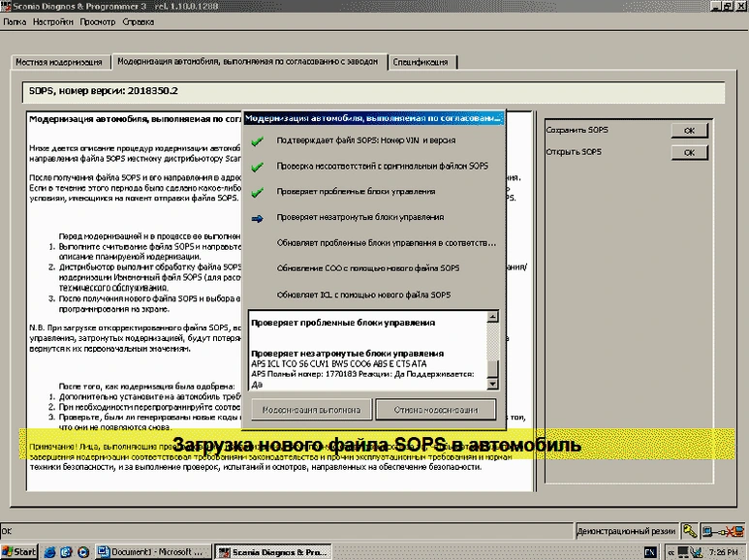Click the checkmark next to 'Проверка несоответствий'
Image resolution: width=749 pixels, height=560 pixels.
pos(257,167)
